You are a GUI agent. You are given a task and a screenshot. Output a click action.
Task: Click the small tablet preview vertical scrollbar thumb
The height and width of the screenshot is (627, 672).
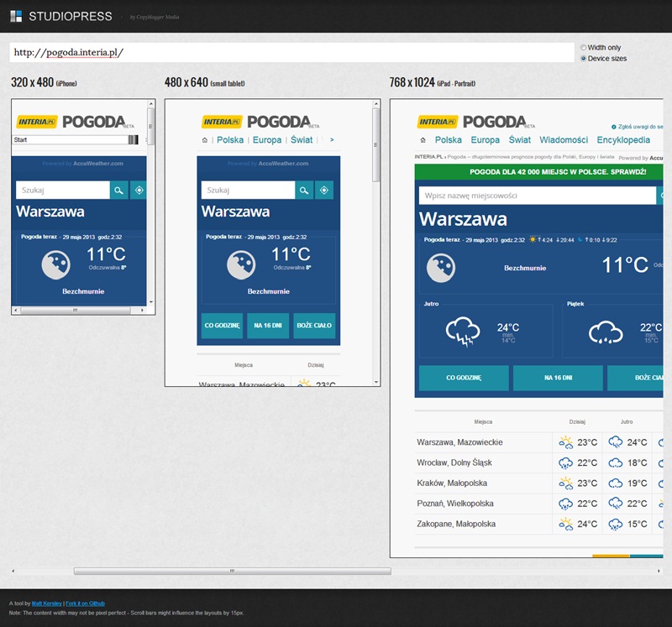[375, 144]
